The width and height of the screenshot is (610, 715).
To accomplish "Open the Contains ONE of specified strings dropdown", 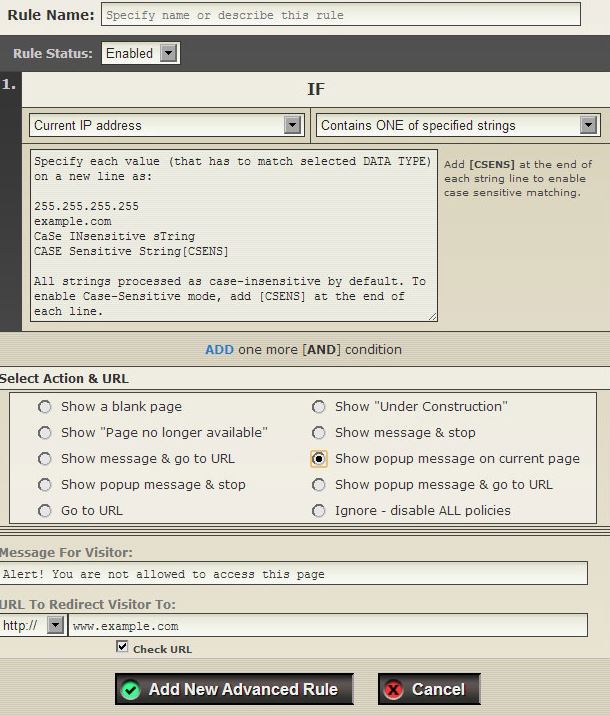I will [x=458, y=125].
